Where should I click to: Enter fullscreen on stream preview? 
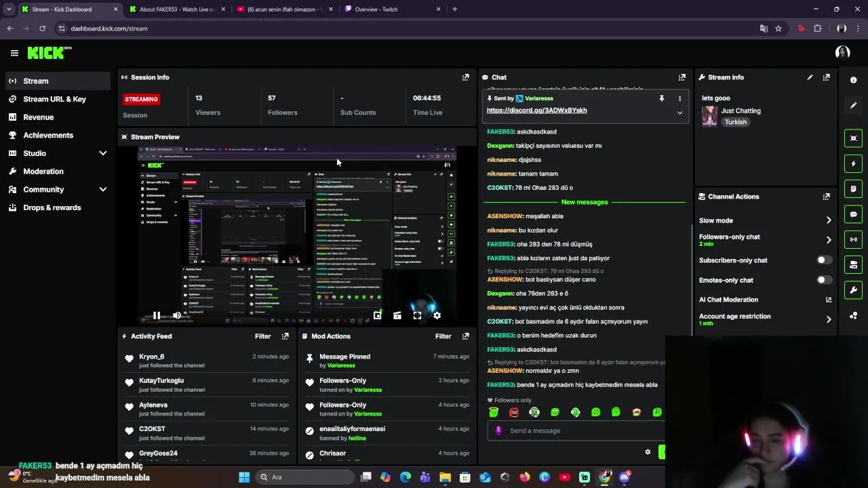(417, 315)
